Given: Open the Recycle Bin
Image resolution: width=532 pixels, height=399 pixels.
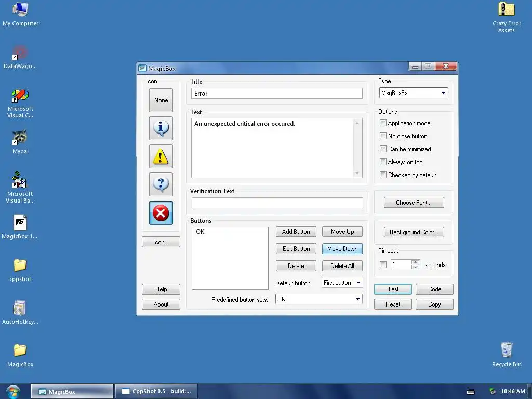Looking at the screenshot, I should coord(507,355).
